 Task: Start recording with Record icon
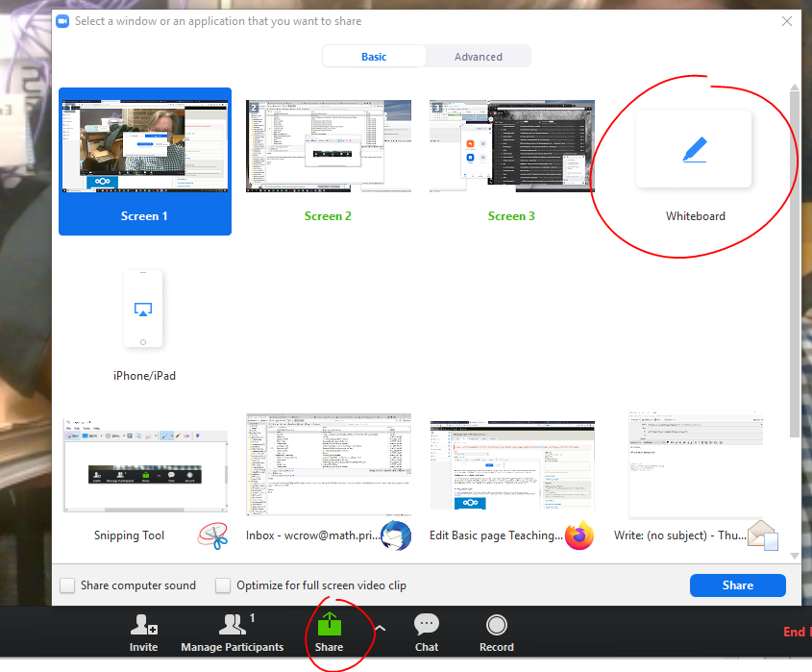497,626
